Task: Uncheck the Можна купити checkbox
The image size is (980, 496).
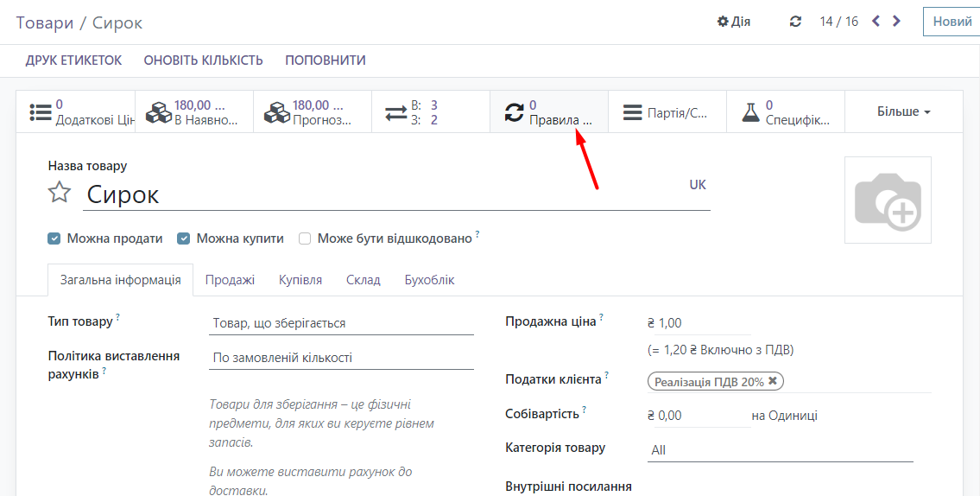Action: pos(183,238)
